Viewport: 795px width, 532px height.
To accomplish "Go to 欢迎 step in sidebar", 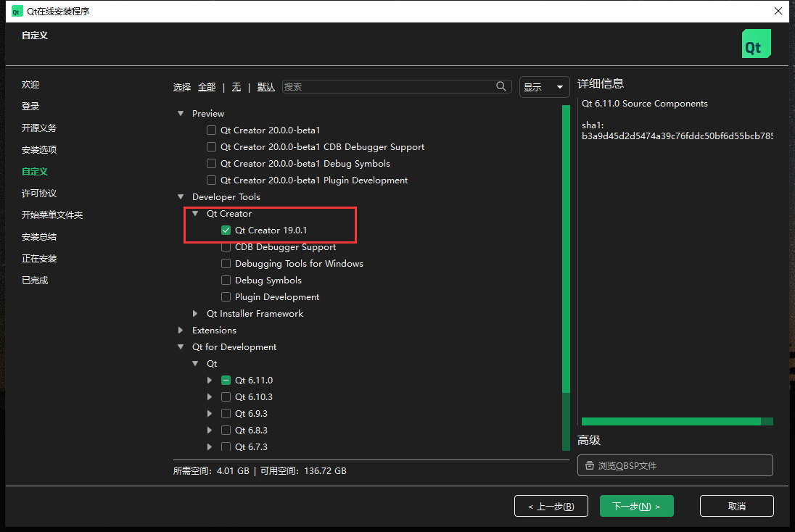I will click(30, 85).
